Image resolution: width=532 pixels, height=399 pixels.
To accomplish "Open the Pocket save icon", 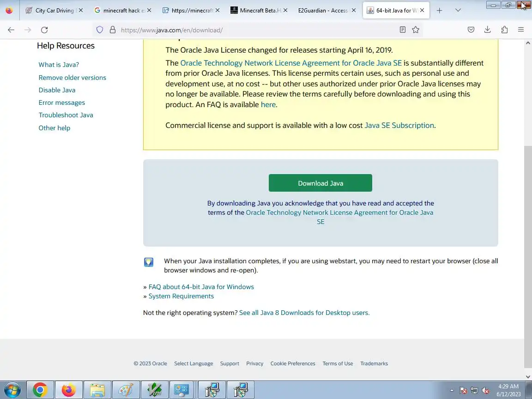I will click(471, 30).
